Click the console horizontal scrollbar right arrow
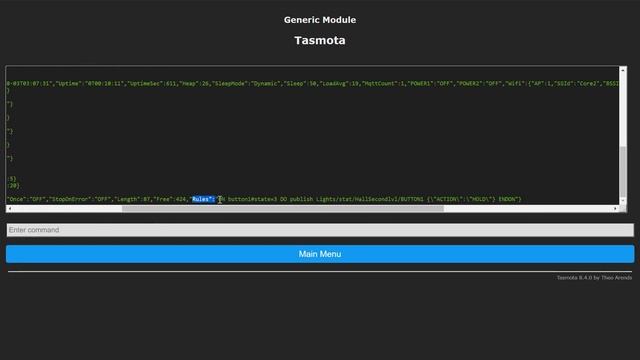Viewport: 640px width, 360px height. coord(616,209)
